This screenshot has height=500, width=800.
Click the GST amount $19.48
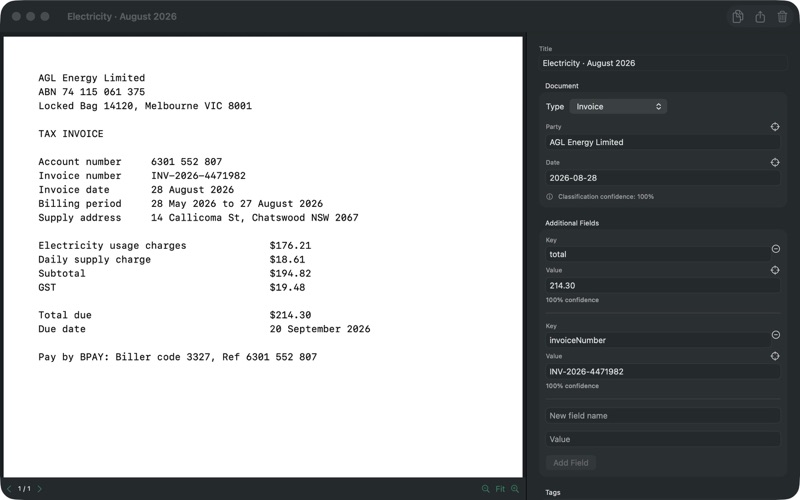tap(287, 287)
